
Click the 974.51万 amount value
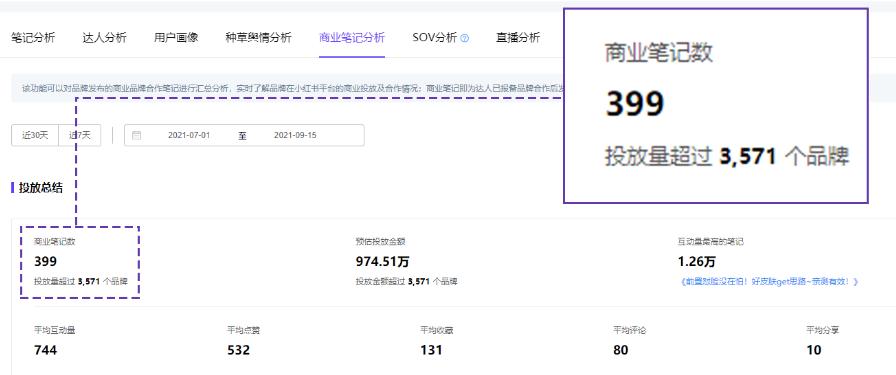(383, 262)
